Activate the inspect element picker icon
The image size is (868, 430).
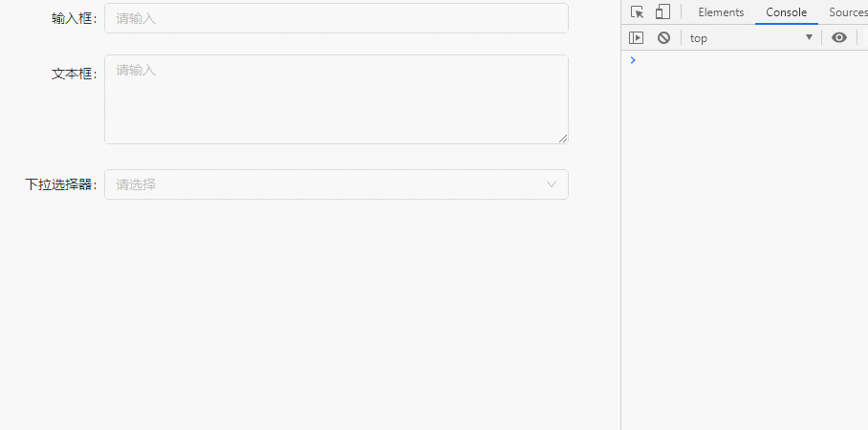point(638,12)
